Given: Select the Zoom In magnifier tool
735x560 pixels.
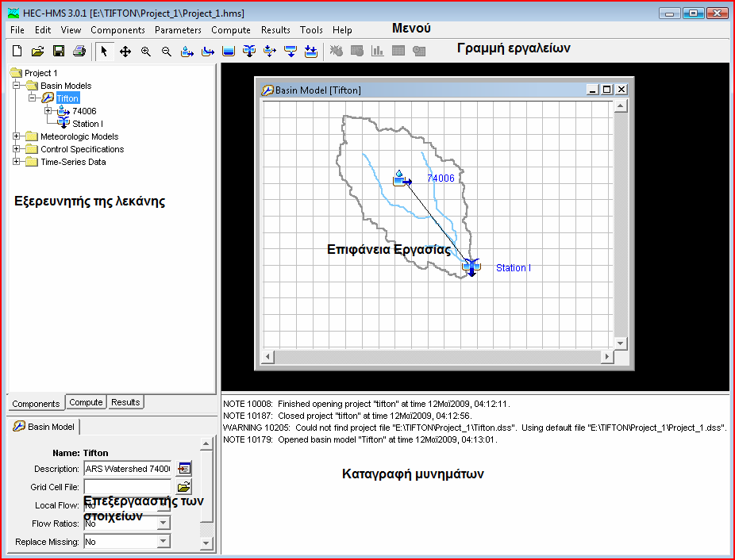Looking at the screenshot, I should (x=146, y=51).
